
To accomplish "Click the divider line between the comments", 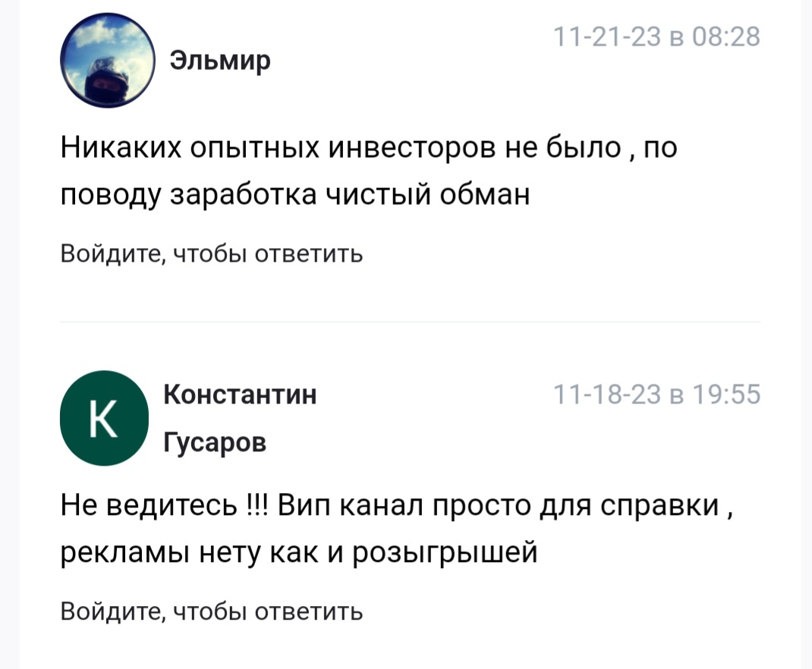I will 410,322.
